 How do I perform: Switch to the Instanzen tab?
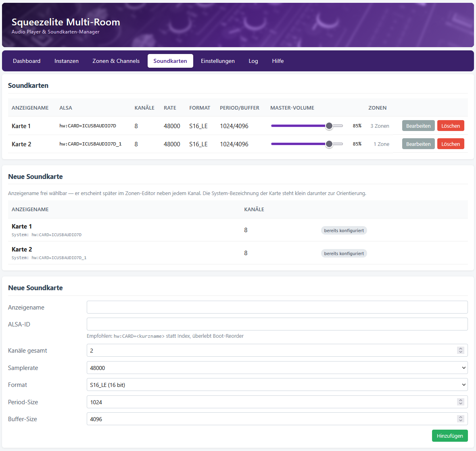point(67,61)
